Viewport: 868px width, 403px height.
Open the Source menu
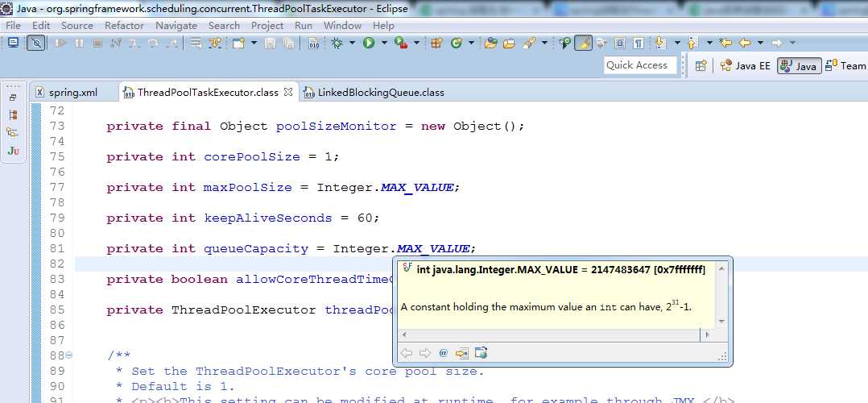pyautogui.click(x=77, y=26)
